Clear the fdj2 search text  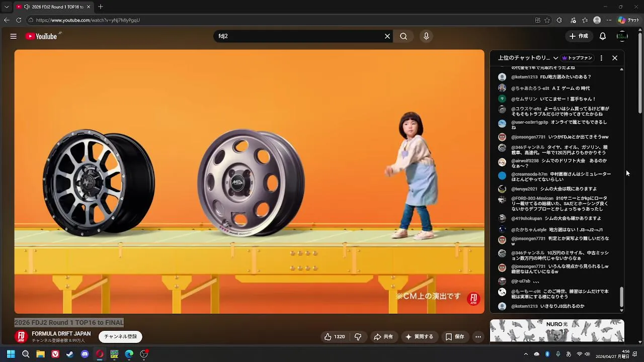[x=387, y=36]
